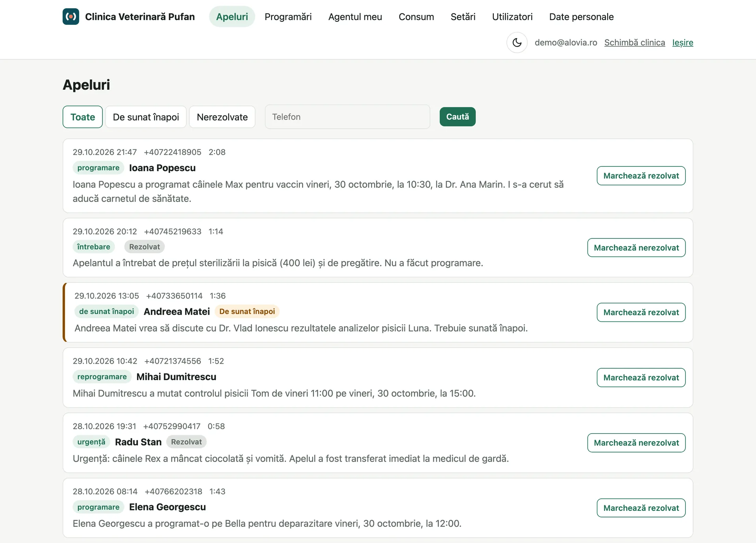Show only Nerezolvate calls

(222, 117)
